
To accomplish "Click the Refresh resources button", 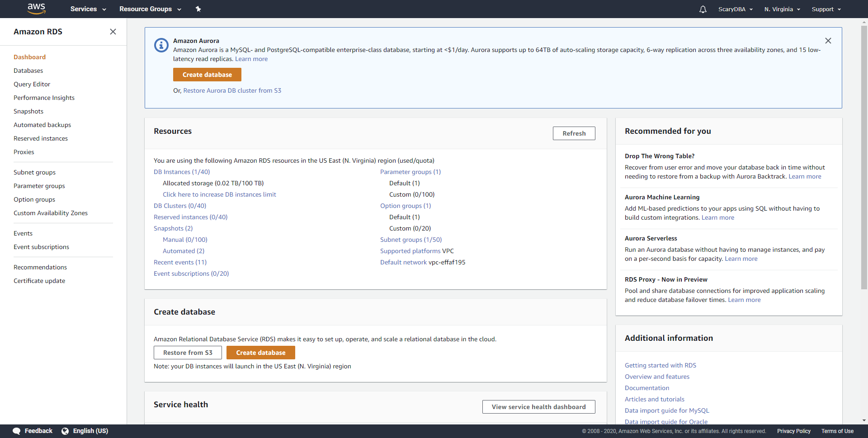I will pos(574,133).
